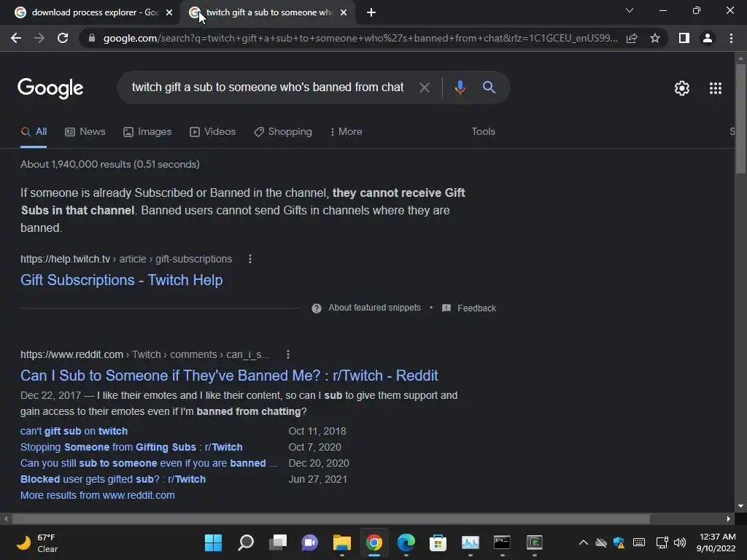Open Task View on taskbar
Viewport: 747px width, 560px height.
(x=278, y=542)
